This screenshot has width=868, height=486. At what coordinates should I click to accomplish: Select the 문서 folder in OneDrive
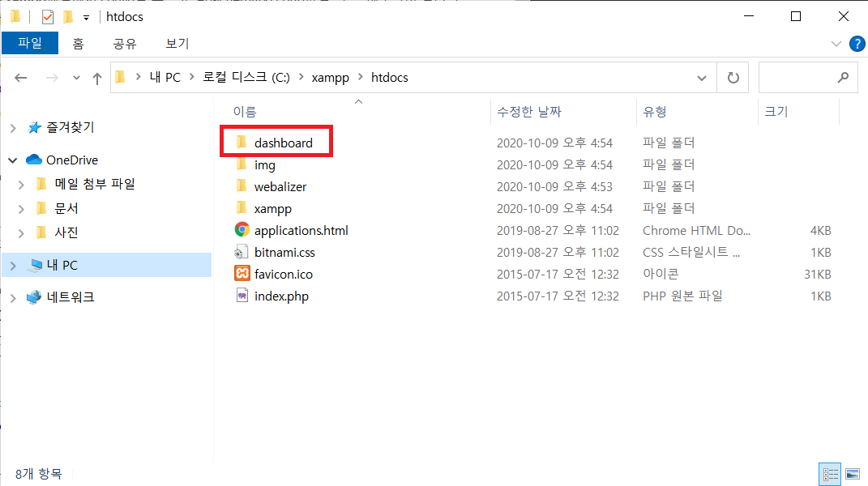[66, 208]
